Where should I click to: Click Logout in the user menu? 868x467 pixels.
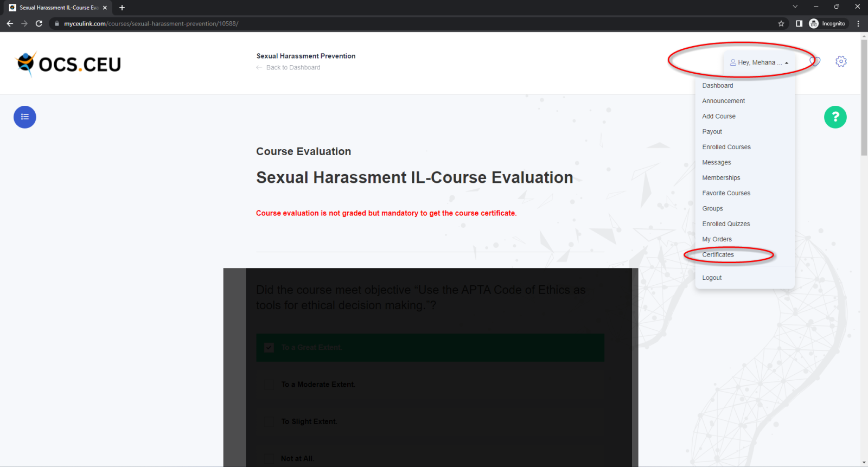(x=712, y=278)
